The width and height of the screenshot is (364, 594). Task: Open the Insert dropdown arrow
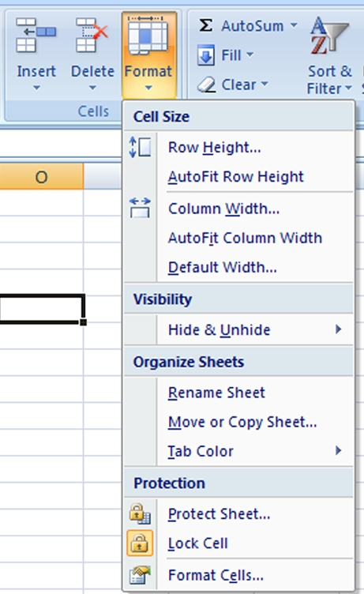click(36, 88)
